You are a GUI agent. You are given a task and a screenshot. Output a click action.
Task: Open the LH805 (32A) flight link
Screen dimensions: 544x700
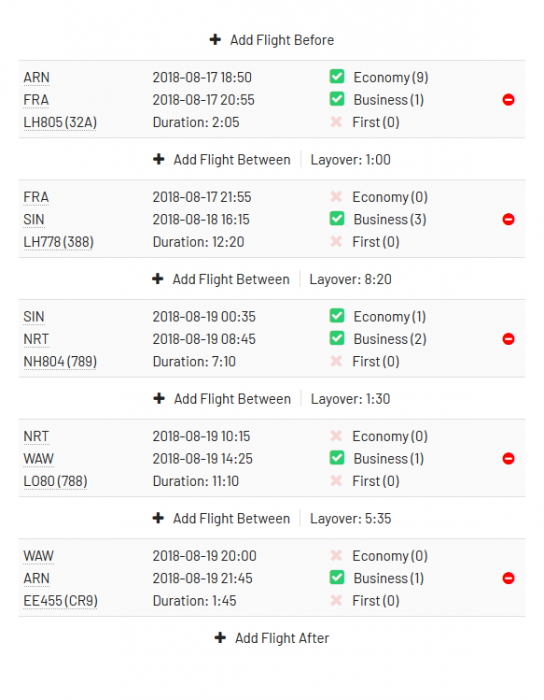(x=60, y=122)
